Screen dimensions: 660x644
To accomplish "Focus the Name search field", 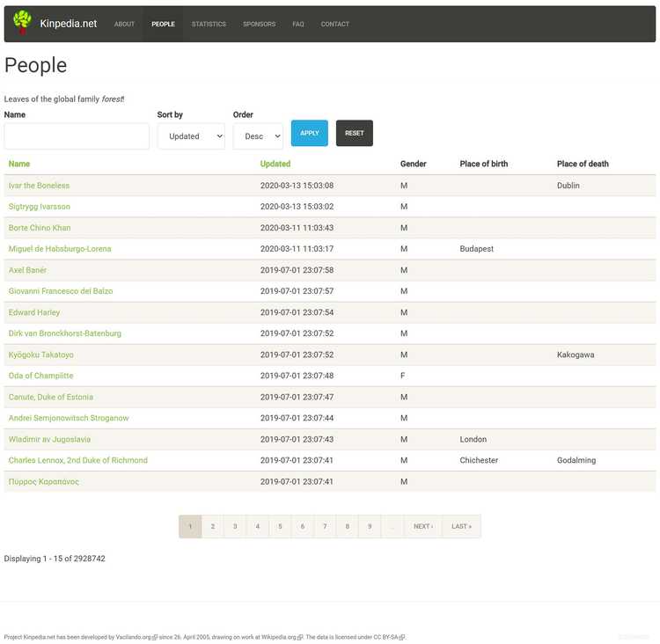I will tap(77, 136).
